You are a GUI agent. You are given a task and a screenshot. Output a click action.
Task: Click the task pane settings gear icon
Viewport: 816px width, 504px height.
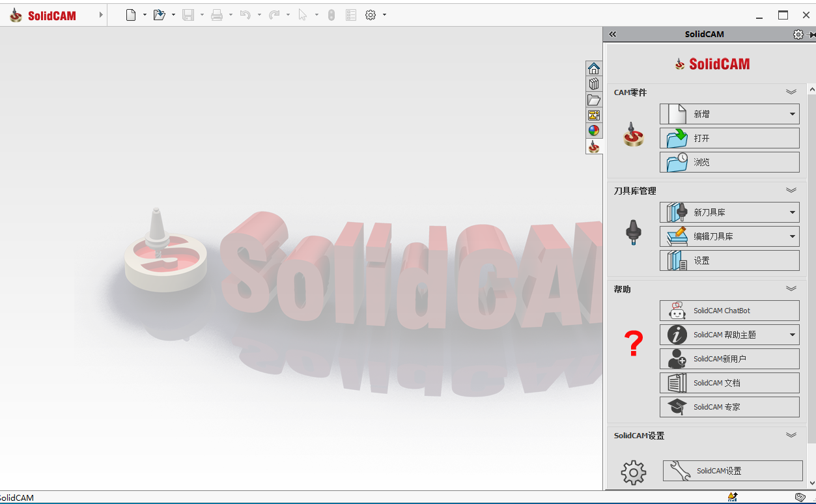pos(798,35)
